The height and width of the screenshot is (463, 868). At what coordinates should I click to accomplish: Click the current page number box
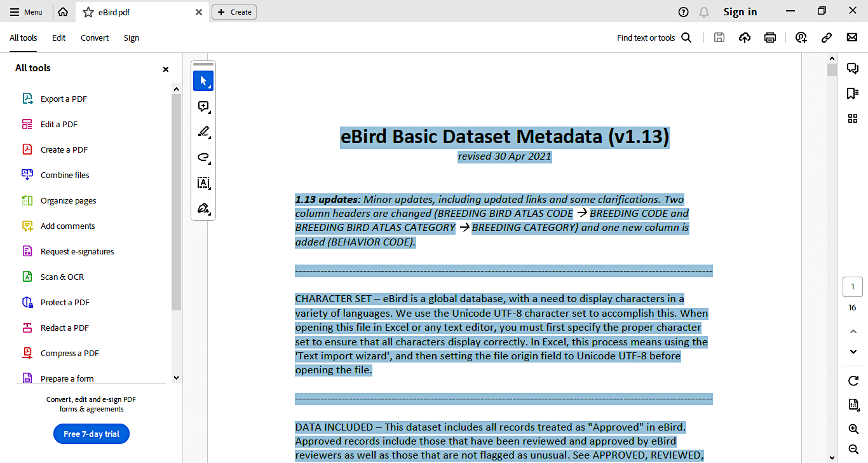853,287
